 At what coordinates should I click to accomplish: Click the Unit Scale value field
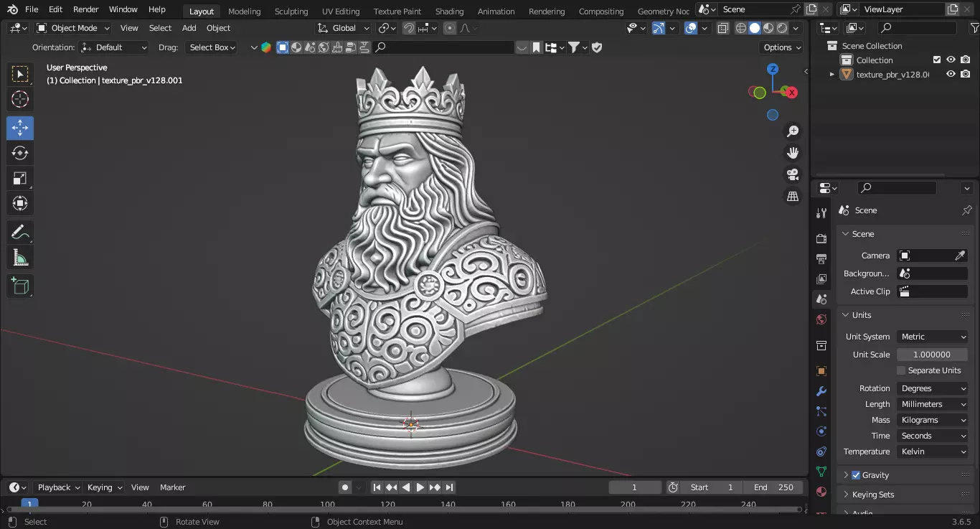pyautogui.click(x=933, y=355)
